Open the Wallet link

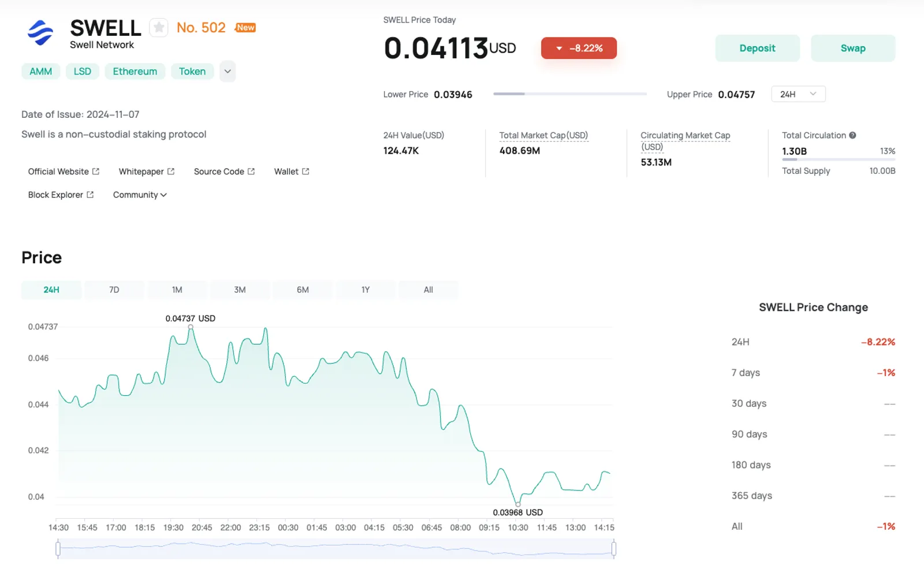[292, 172]
